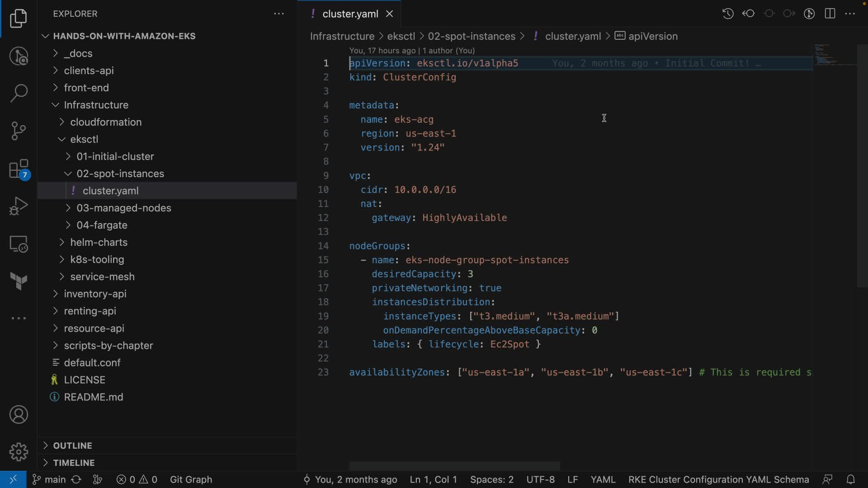Click notifications bell in status bar
Viewport: 868px width, 488px height.
pos(850,479)
